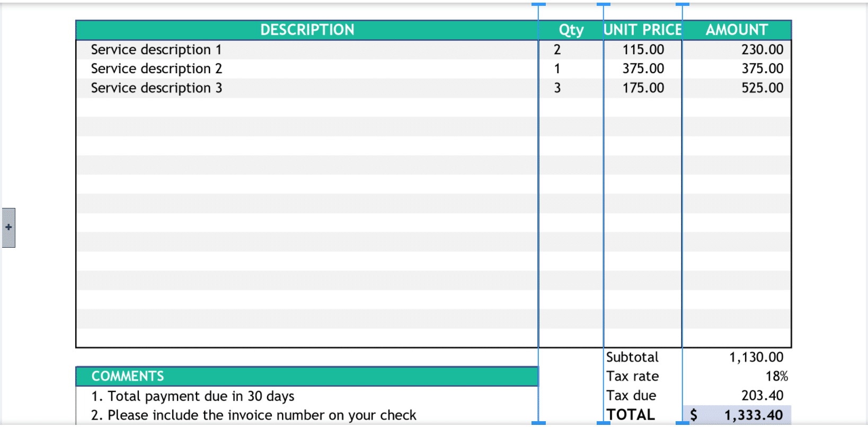Select the Qty column header
Image resolution: width=868 pixels, height=427 pixels.
coord(571,30)
